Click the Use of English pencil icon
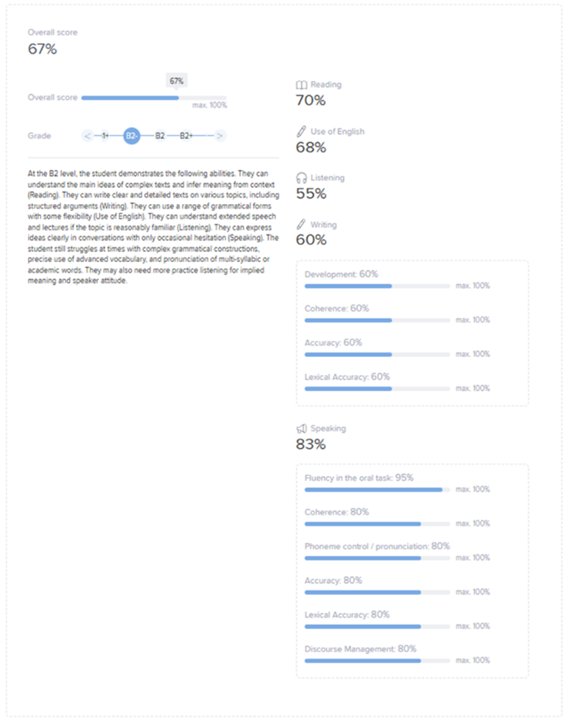 pyautogui.click(x=302, y=131)
